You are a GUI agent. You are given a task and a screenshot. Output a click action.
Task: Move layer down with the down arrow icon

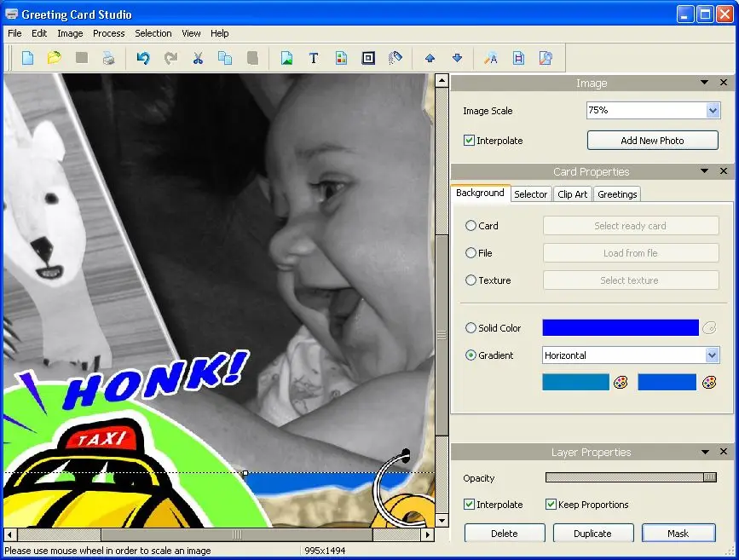coord(457,58)
